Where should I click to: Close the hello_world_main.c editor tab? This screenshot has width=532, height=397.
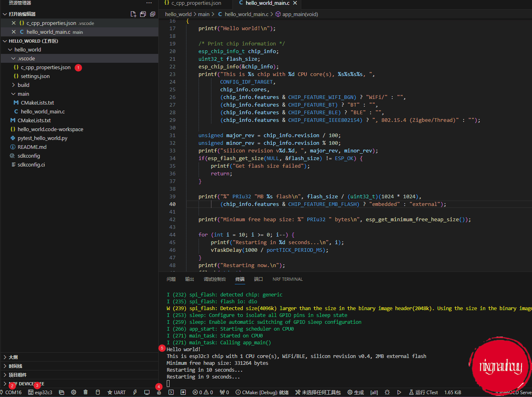295,3
